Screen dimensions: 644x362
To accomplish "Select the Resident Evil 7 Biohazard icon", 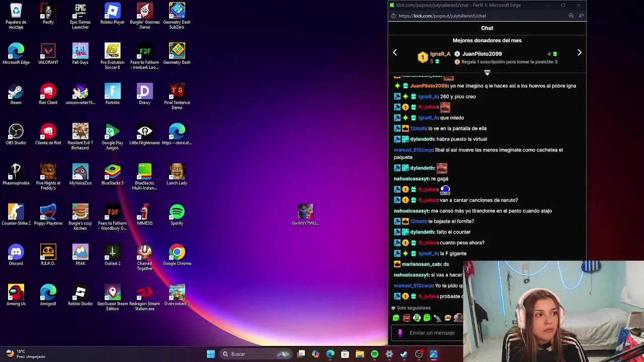I will pos(80,136).
